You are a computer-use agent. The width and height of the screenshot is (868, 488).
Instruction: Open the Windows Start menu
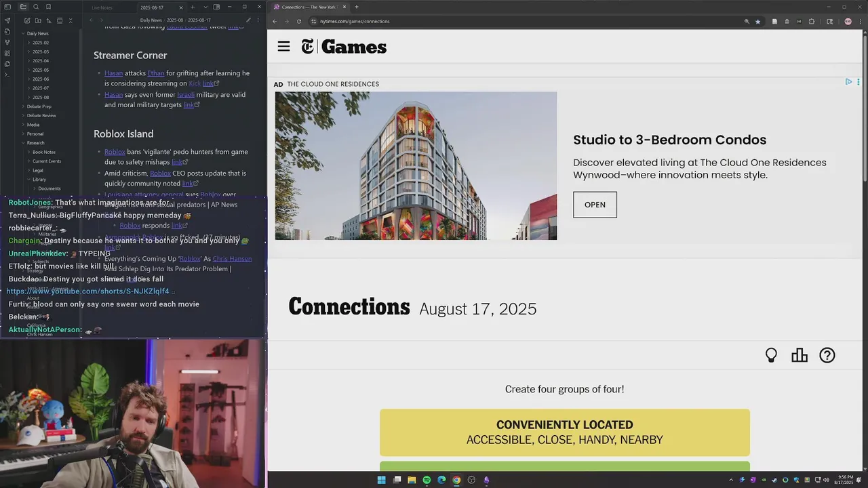click(381, 480)
